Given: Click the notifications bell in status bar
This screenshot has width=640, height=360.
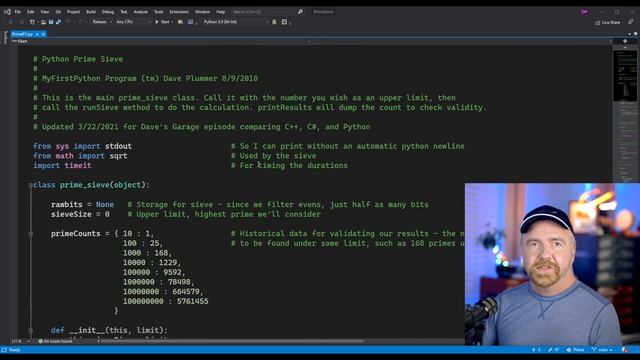Looking at the screenshot, I should tap(624, 350).
